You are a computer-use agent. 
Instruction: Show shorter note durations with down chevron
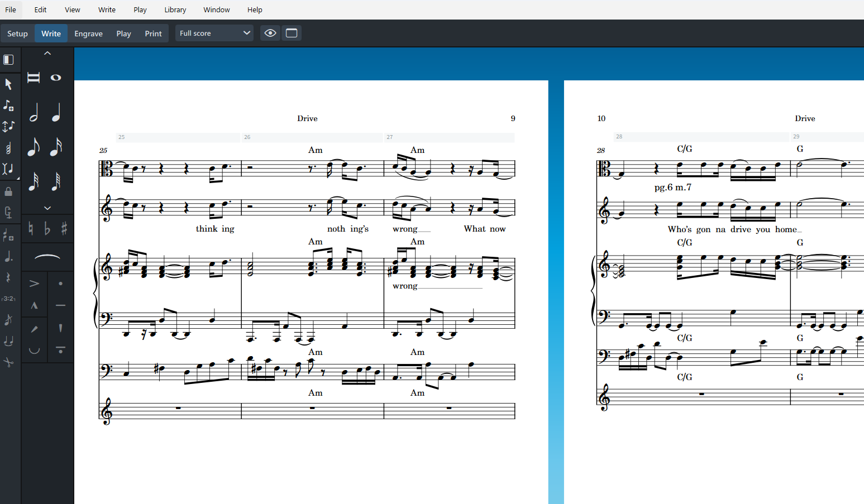pos(47,208)
